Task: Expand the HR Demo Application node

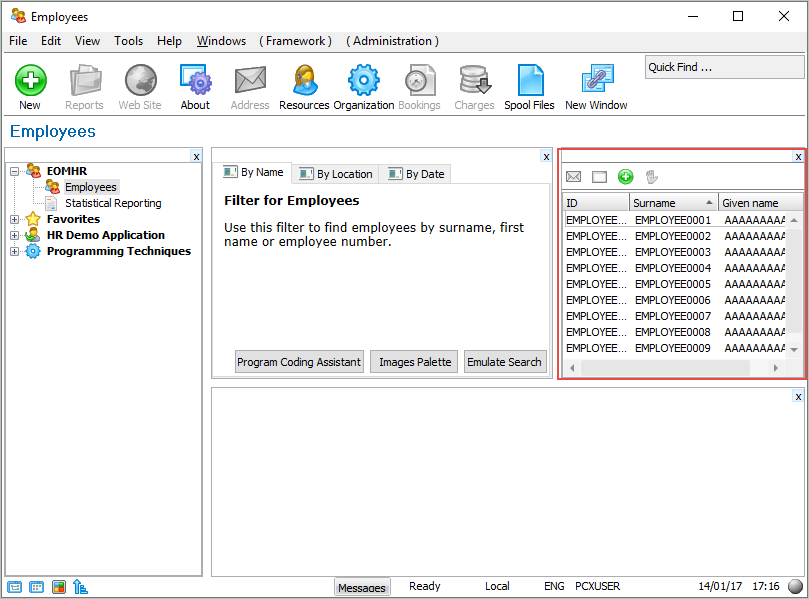Action: [x=14, y=235]
